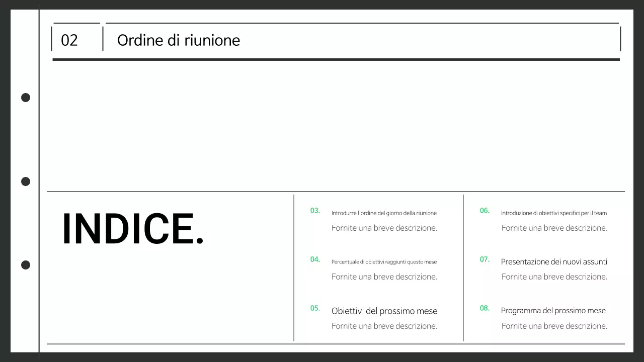This screenshot has width=644, height=362.
Task: Click the green "06." number marker
Action: (x=484, y=211)
